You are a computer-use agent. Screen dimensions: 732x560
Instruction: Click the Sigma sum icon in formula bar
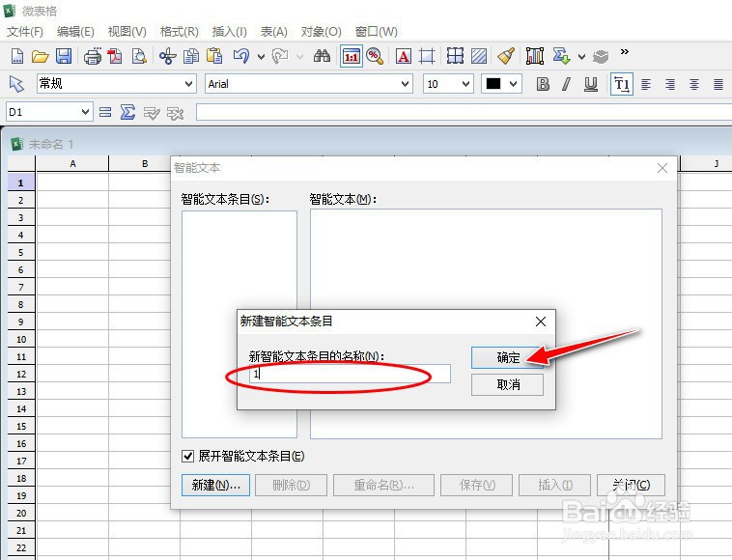click(127, 112)
